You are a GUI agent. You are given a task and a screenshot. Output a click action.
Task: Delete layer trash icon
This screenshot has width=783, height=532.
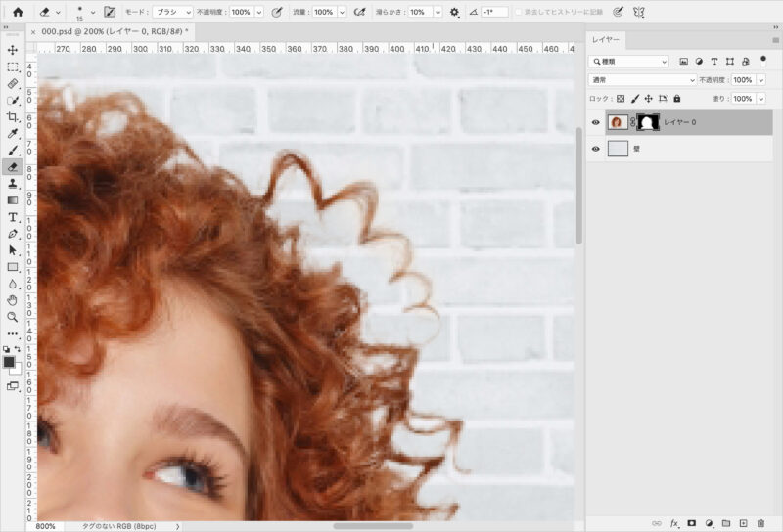pyautogui.click(x=761, y=523)
